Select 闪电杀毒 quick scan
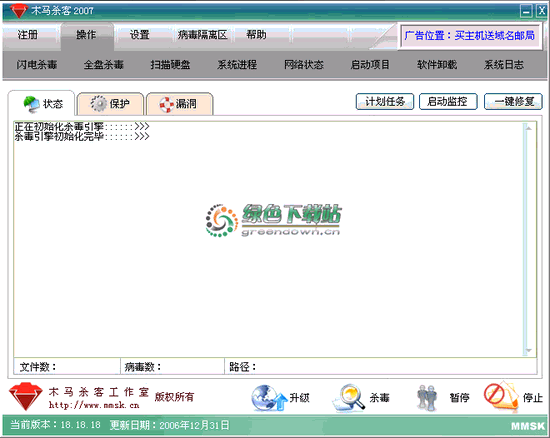Viewport: 550px width, 438px height. [36, 65]
